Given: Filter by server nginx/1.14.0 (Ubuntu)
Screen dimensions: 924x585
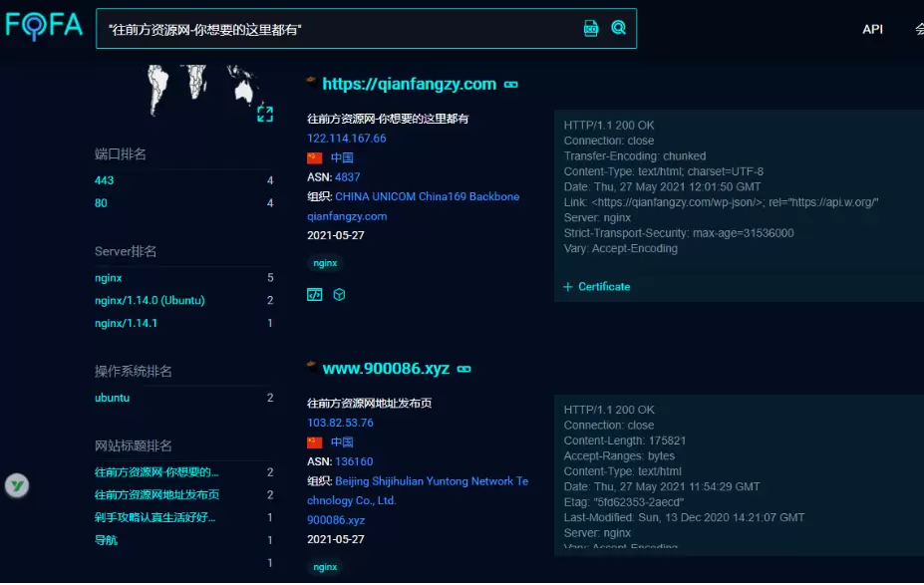Looking at the screenshot, I should click(x=150, y=300).
